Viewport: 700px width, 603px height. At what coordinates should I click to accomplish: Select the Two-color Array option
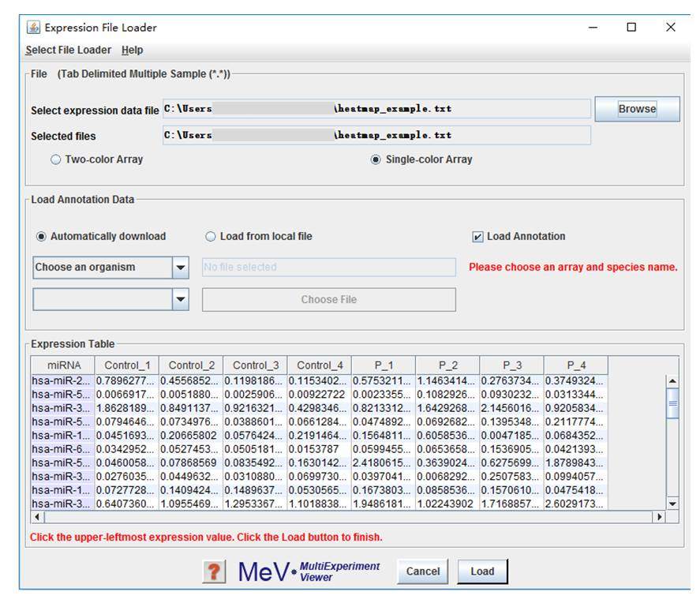56,159
